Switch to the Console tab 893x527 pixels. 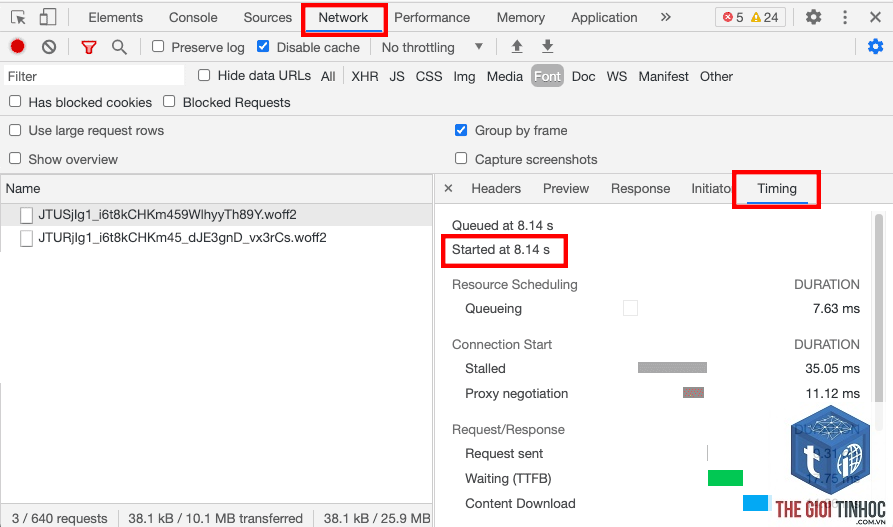click(x=193, y=18)
